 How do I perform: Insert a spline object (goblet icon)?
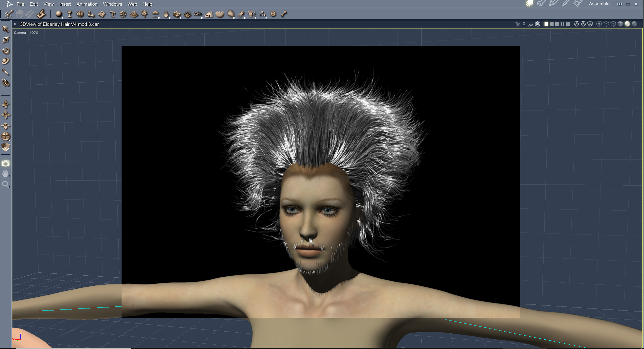click(70, 14)
